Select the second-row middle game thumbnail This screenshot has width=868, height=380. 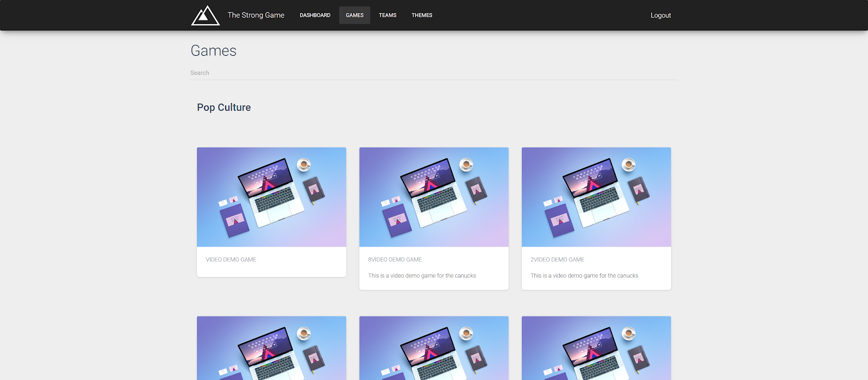tap(433, 348)
